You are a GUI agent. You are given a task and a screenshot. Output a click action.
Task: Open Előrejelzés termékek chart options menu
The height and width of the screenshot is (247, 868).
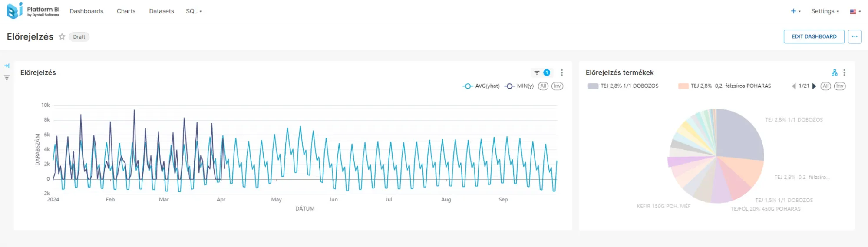point(844,73)
